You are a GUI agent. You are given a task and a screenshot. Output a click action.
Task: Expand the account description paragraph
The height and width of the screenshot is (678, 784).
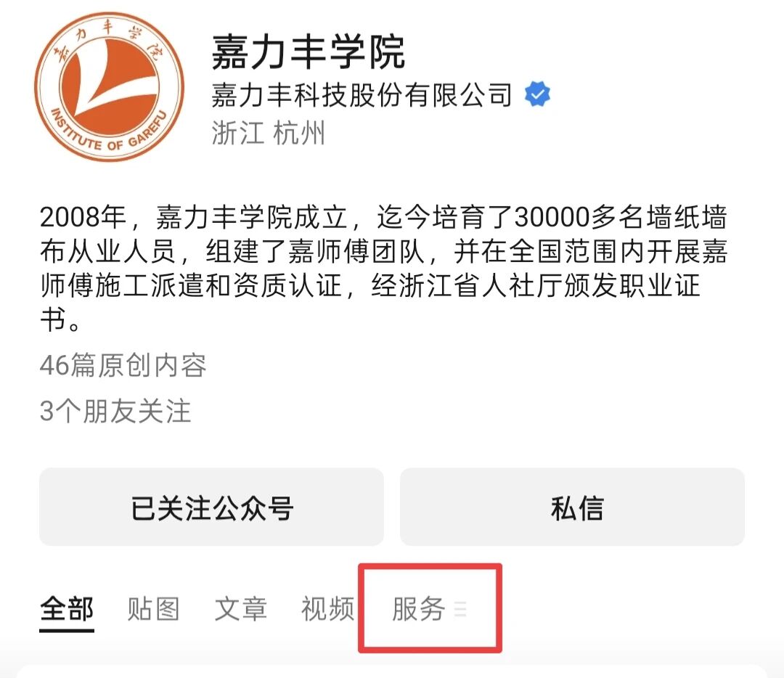click(383, 268)
